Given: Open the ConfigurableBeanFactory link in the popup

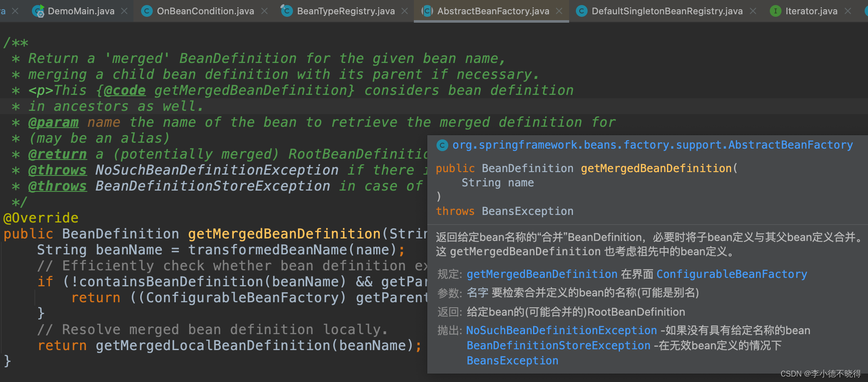Looking at the screenshot, I should [x=732, y=274].
